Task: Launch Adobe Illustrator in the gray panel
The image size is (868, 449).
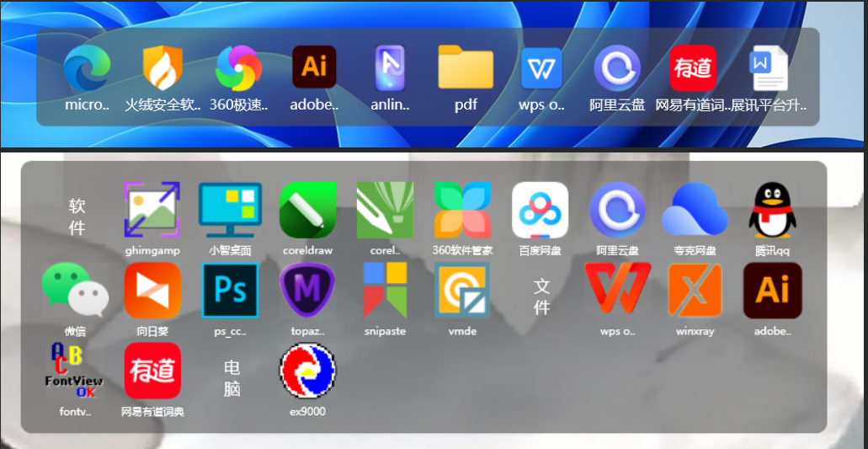Action: 773,291
